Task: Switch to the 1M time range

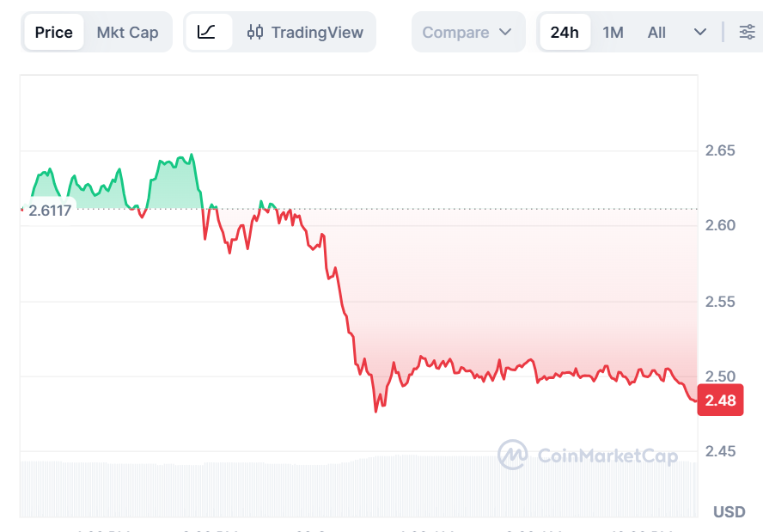Action: click(x=613, y=33)
